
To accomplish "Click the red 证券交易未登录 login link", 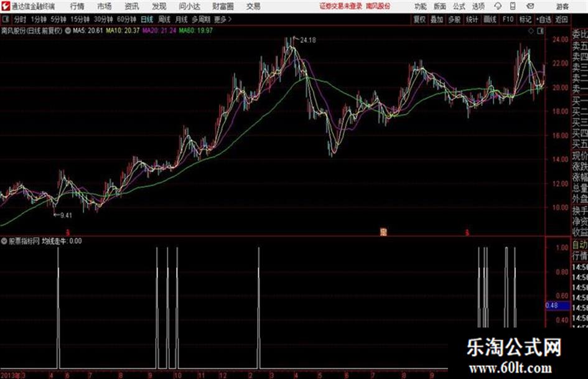I will click(341, 6).
